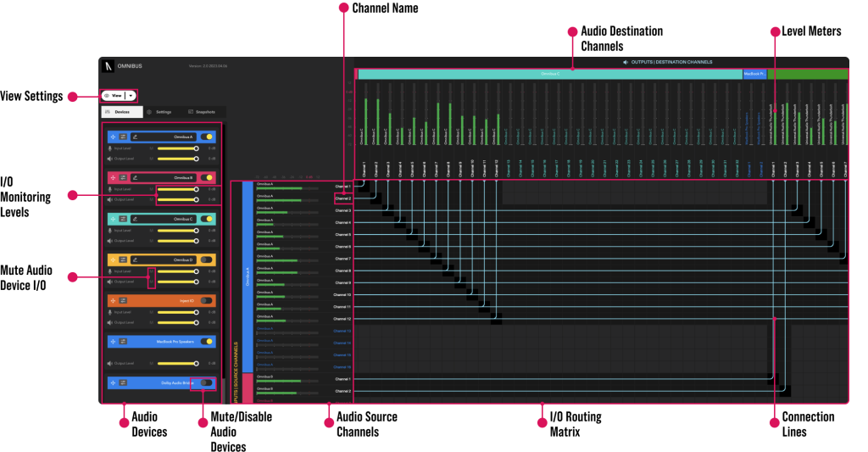Open the mixer settings icon for MacBook Pro Speakers

(123, 342)
